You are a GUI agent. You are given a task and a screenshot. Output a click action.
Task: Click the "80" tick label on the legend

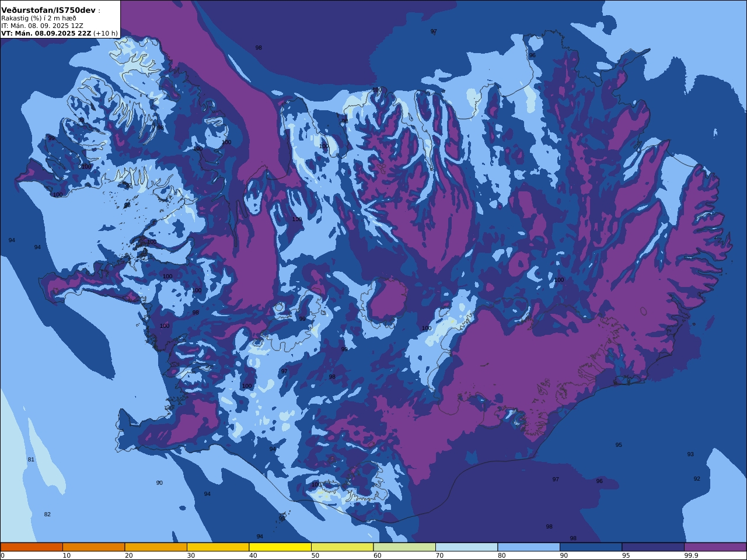coord(502,555)
